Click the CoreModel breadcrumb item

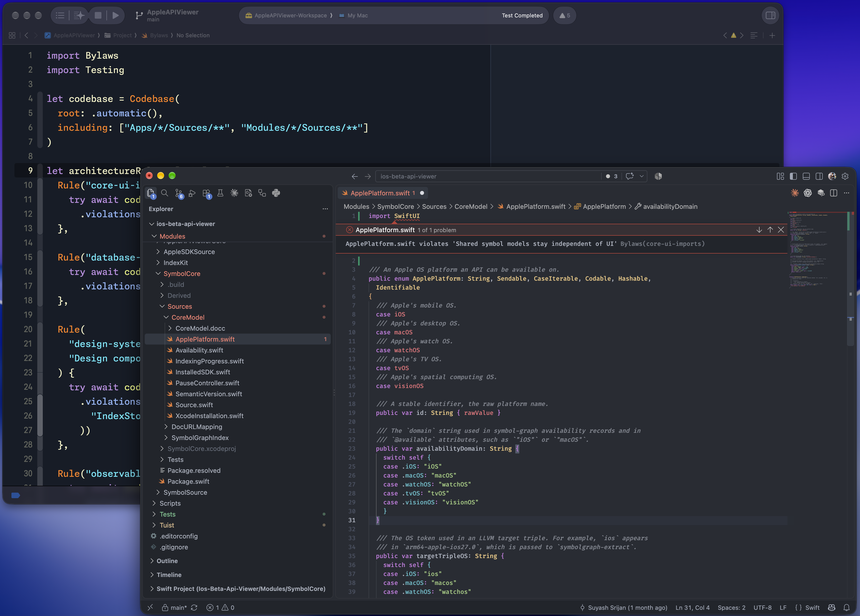[471, 207]
